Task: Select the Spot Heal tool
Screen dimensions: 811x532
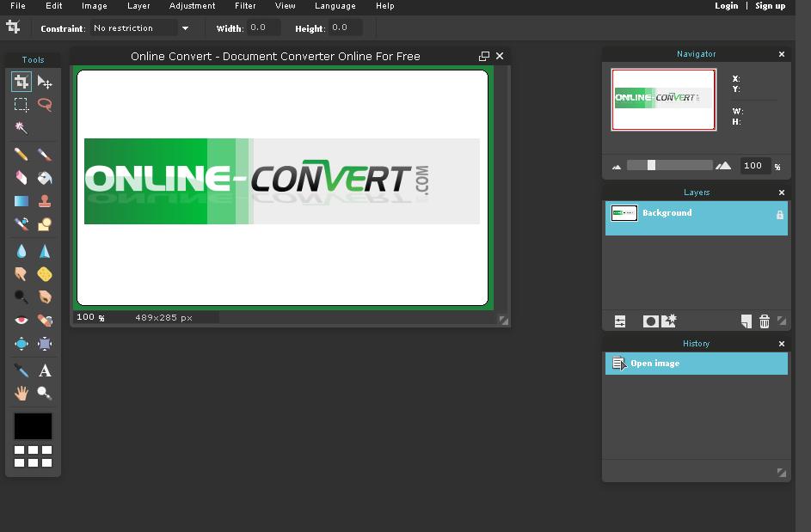Action: pos(45,321)
